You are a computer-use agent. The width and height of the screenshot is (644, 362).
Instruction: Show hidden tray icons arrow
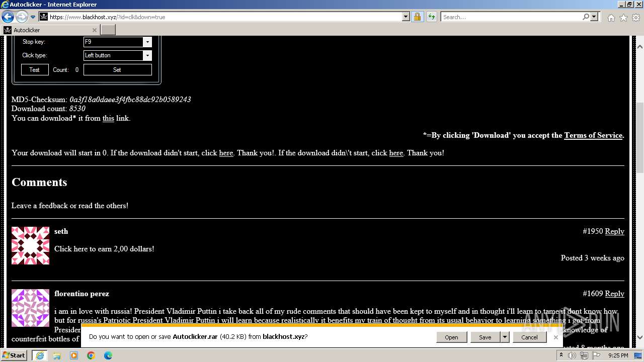point(561,355)
